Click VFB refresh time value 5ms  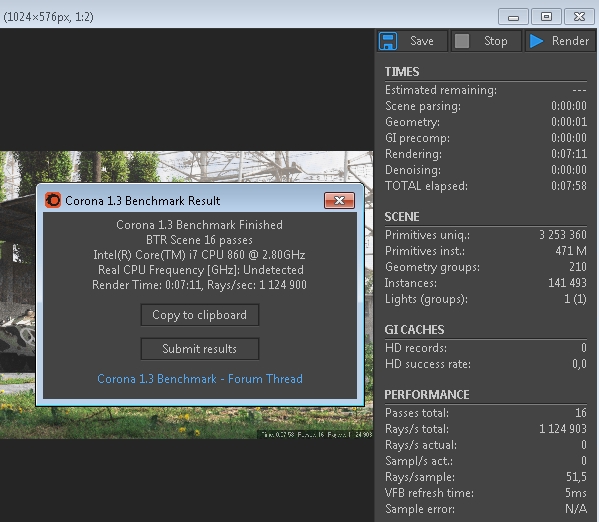(x=576, y=493)
